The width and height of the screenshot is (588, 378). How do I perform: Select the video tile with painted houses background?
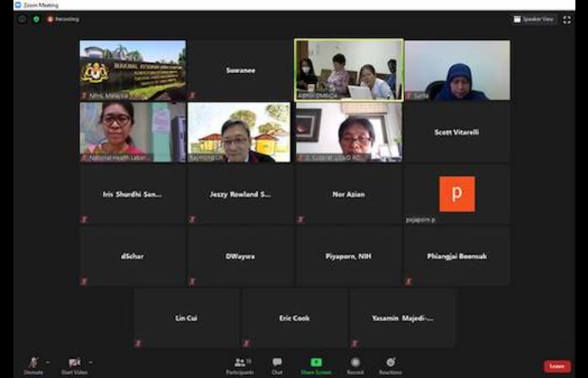click(x=240, y=132)
